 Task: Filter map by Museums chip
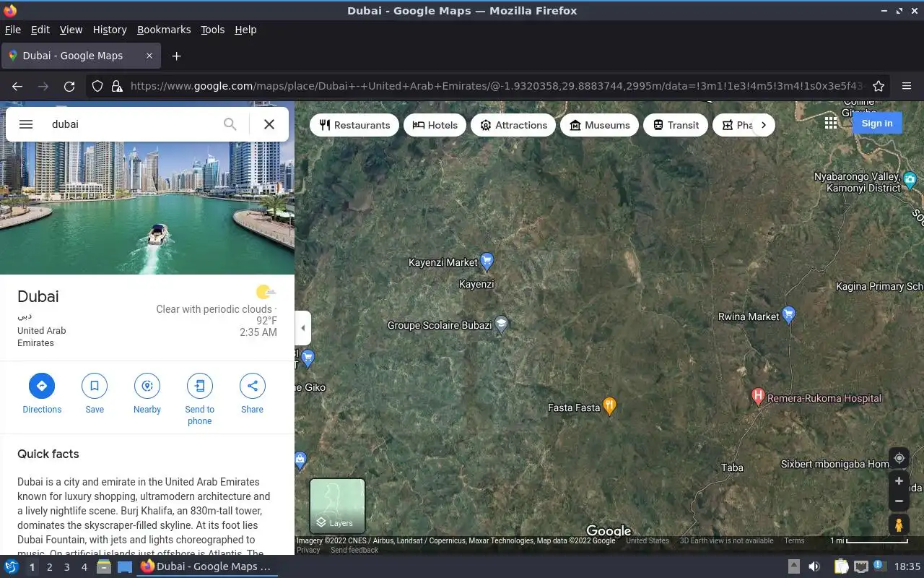tap(599, 125)
